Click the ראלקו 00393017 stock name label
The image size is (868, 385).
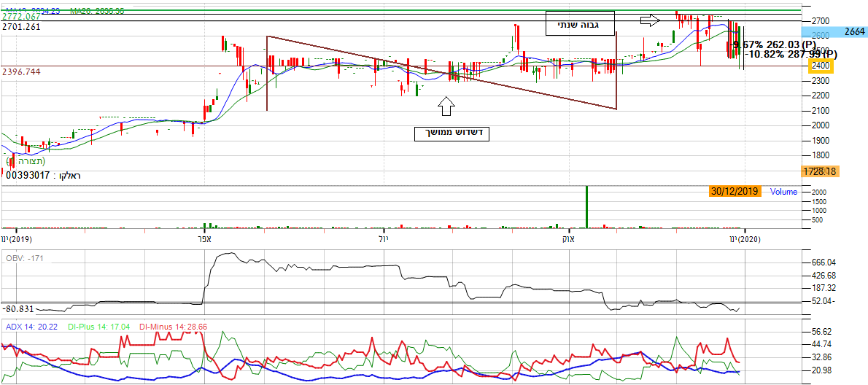[42, 175]
